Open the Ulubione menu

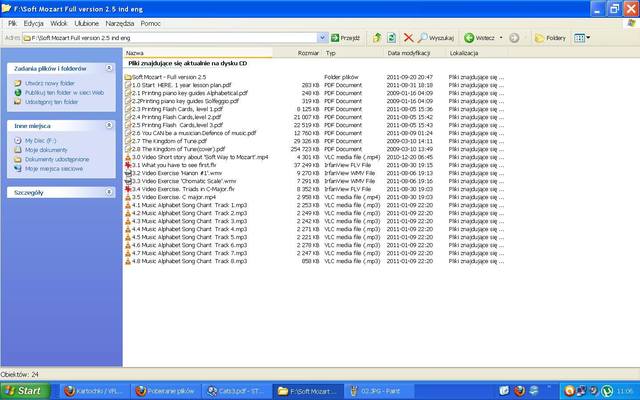pos(87,24)
